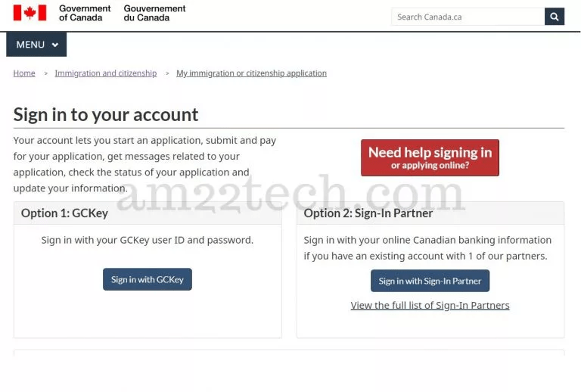Select the Option 1: GCKey panel heading
The width and height of the screenshot is (581, 392).
[64, 213]
